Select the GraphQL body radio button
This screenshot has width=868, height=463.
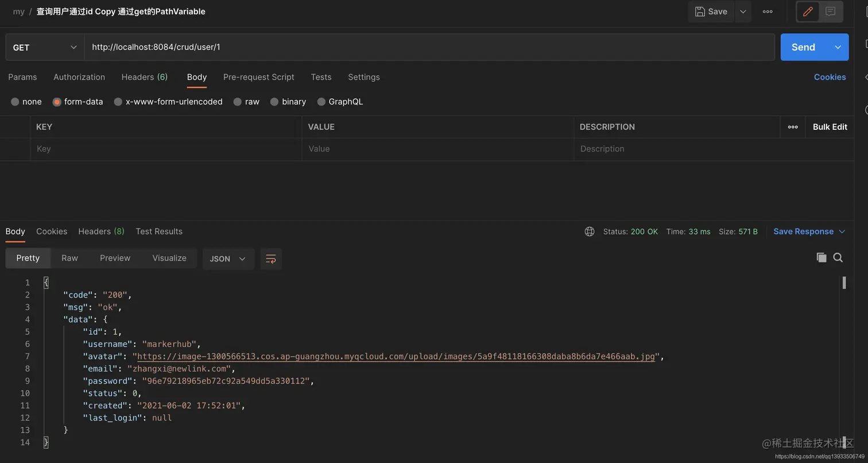coord(321,102)
